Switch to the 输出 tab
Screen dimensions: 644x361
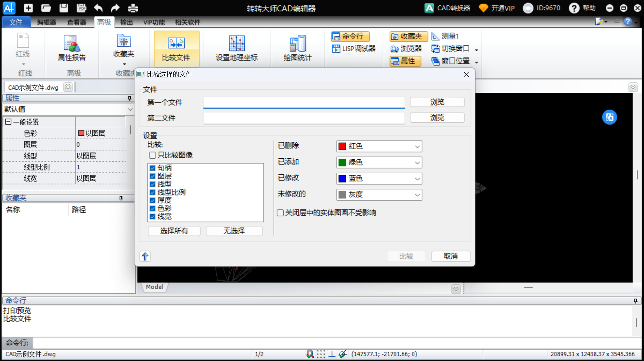[x=126, y=22]
